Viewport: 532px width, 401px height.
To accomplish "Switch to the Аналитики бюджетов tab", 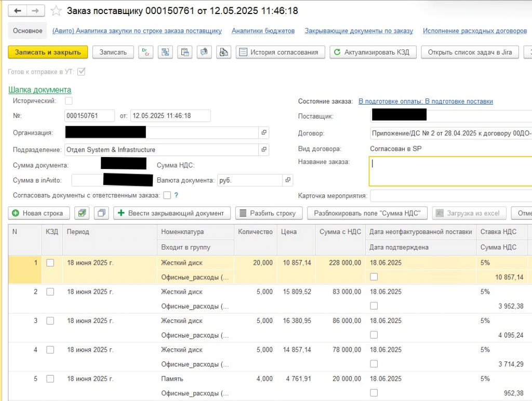I will (263, 31).
